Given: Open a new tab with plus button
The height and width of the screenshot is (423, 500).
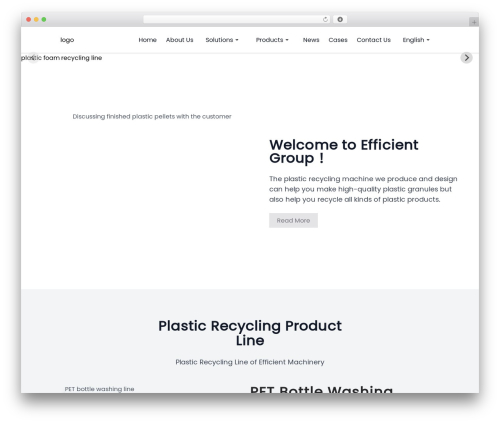Looking at the screenshot, I should click(474, 22).
